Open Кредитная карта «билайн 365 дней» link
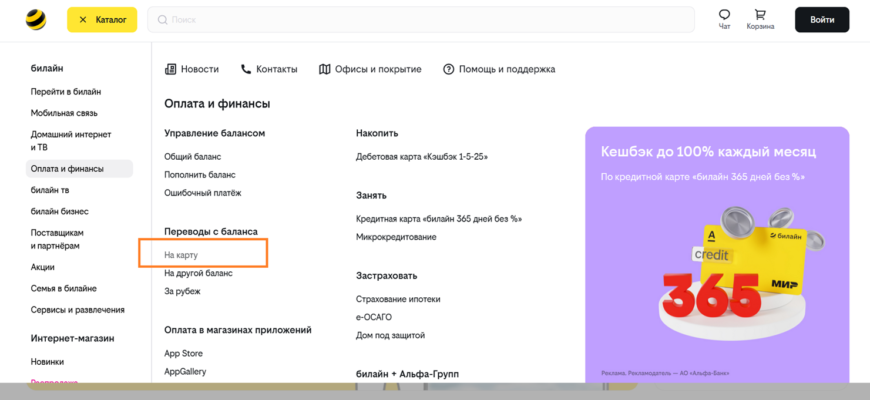The height and width of the screenshot is (400, 870). pyautogui.click(x=439, y=219)
